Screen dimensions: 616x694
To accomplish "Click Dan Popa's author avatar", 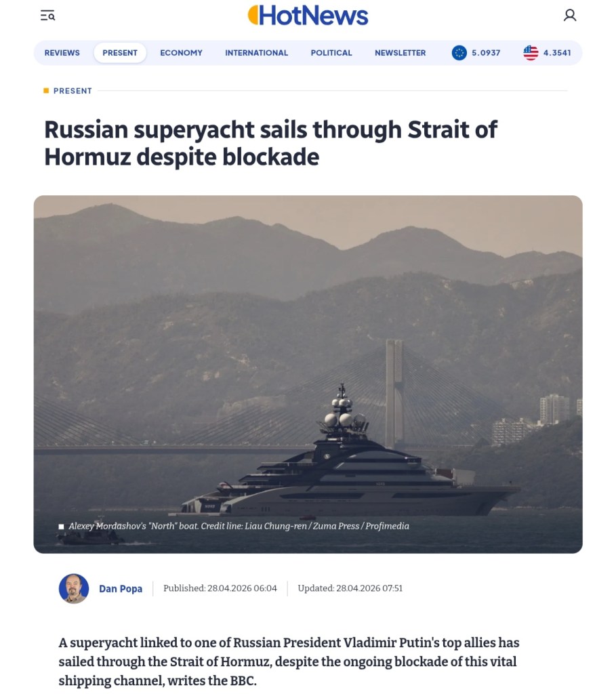I will [74, 588].
